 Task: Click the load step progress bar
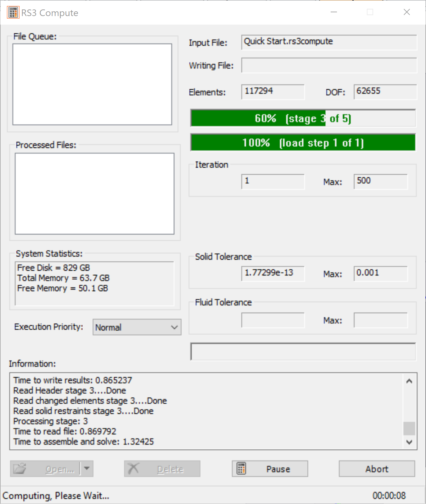(303, 143)
